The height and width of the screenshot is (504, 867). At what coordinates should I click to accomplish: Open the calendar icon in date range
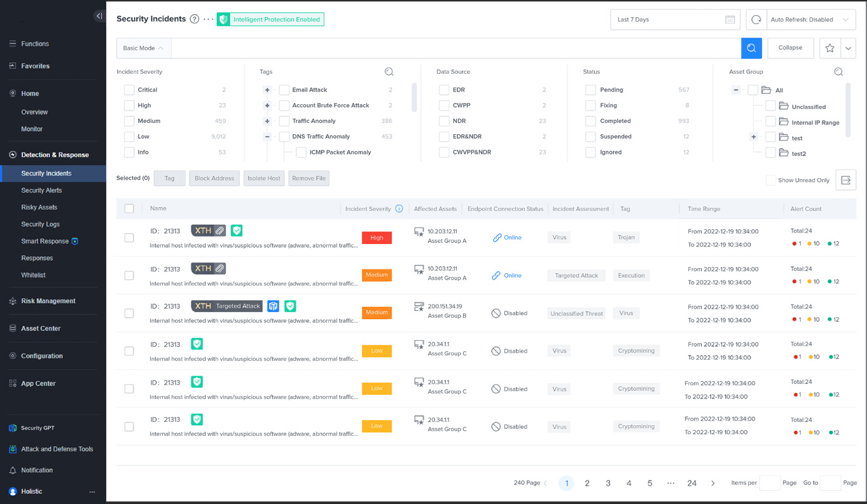tap(730, 20)
